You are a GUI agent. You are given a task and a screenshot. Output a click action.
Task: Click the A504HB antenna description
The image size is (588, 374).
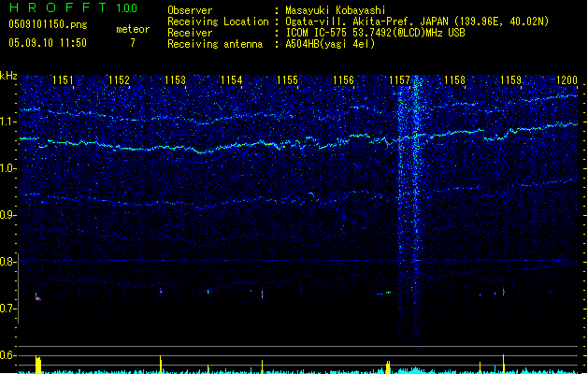click(330, 43)
